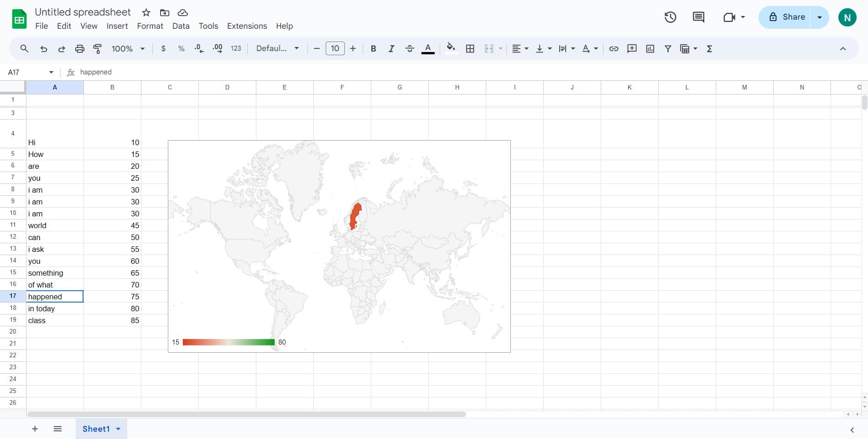Open the Insert menu
The width and height of the screenshot is (868, 439).
(117, 26)
